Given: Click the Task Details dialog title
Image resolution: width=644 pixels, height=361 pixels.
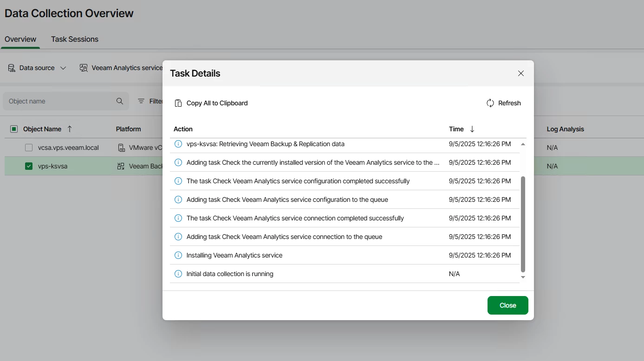Looking at the screenshot, I should [195, 73].
